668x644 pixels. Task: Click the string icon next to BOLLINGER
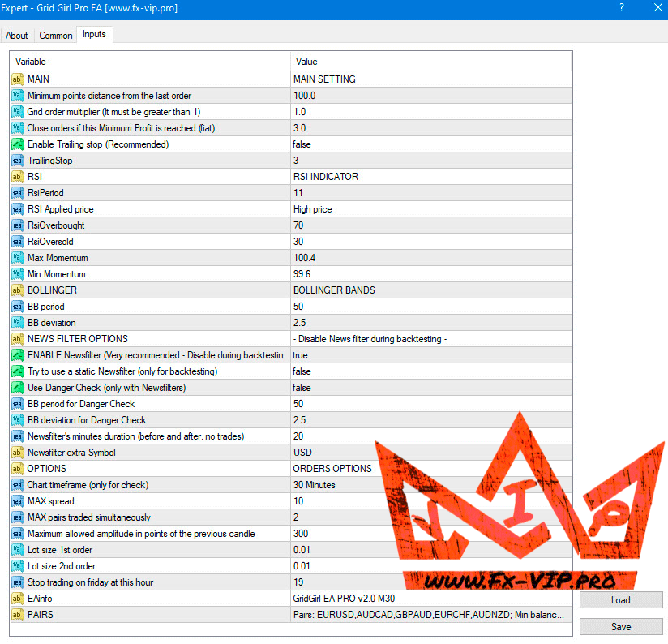pos(18,290)
